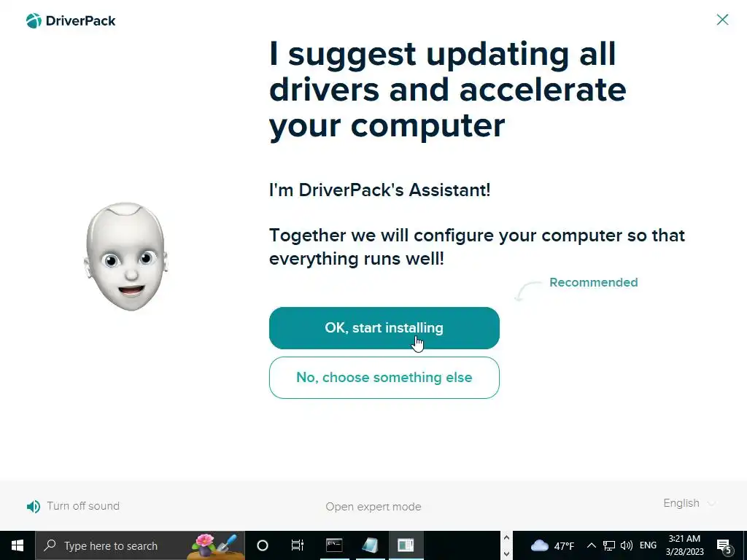Image resolution: width=747 pixels, height=560 pixels.
Task: Click the assistant face avatar
Action: (125, 257)
